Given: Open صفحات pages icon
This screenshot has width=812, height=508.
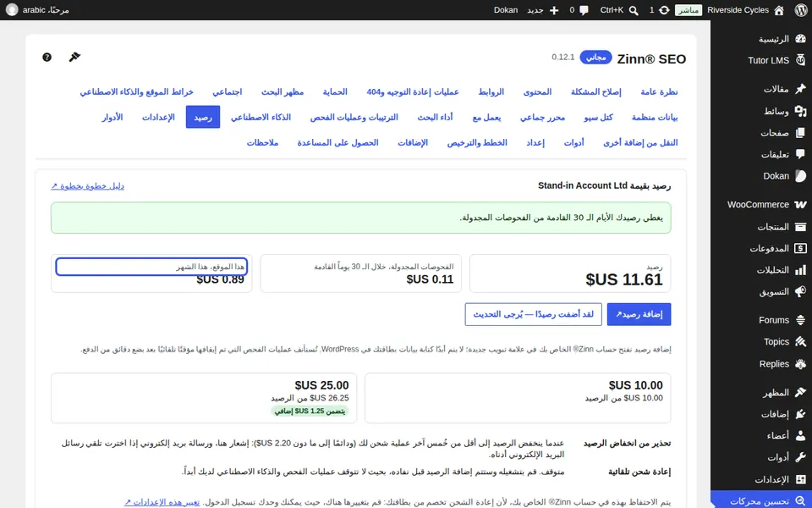Looking at the screenshot, I should tap(801, 133).
